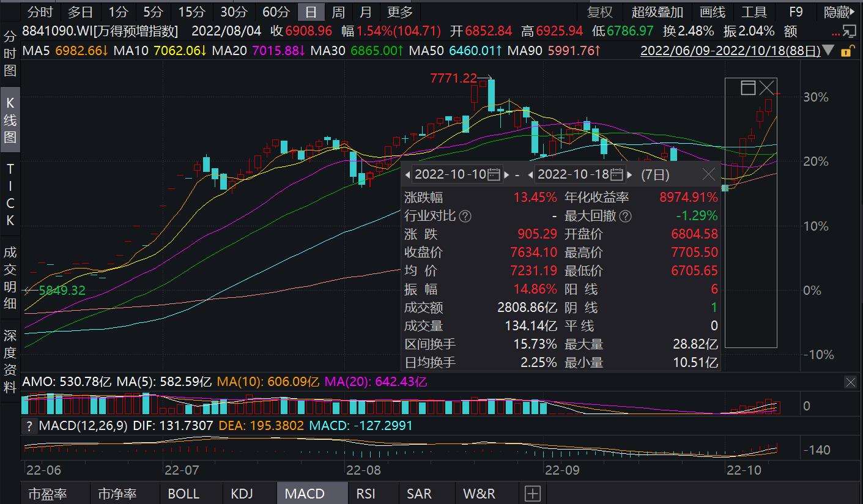The image size is (863, 504).
Task: Open end date calendar picker
Action: pyautogui.click(x=617, y=175)
